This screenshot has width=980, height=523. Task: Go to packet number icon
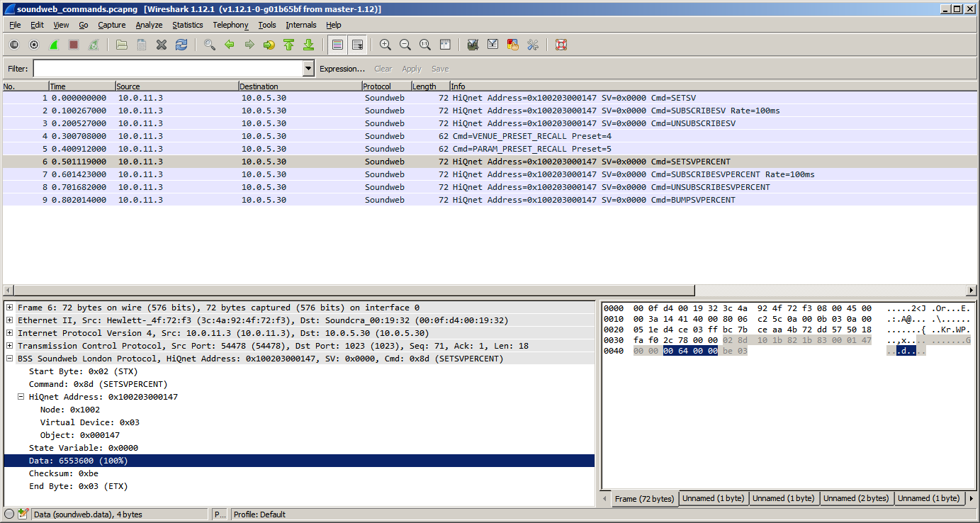click(x=269, y=45)
